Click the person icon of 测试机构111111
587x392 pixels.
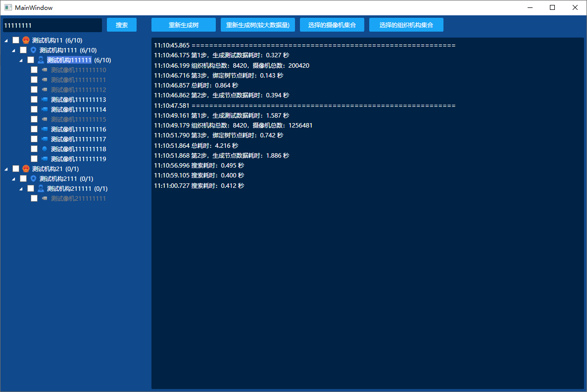(41, 60)
